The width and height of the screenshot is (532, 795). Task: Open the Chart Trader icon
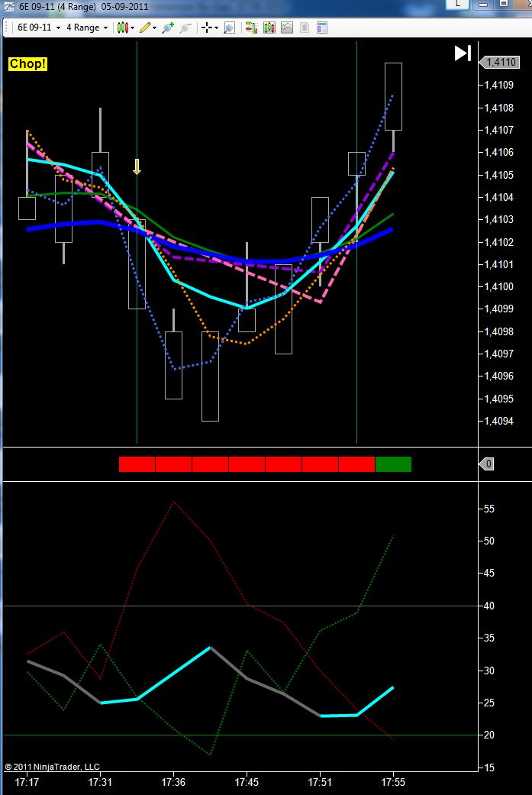pos(252,28)
